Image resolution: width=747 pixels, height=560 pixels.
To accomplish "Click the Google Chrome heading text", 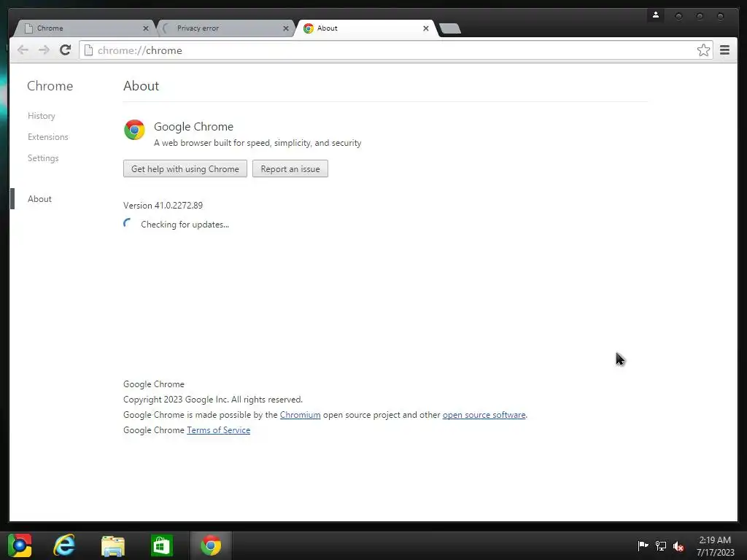I will pos(193,127).
